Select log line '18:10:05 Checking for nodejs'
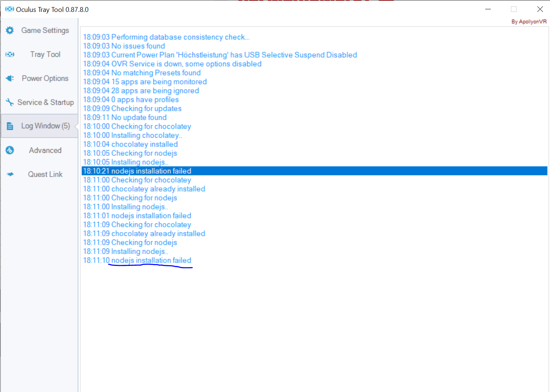The image size is (550, 392). click(x=130, y=153)
